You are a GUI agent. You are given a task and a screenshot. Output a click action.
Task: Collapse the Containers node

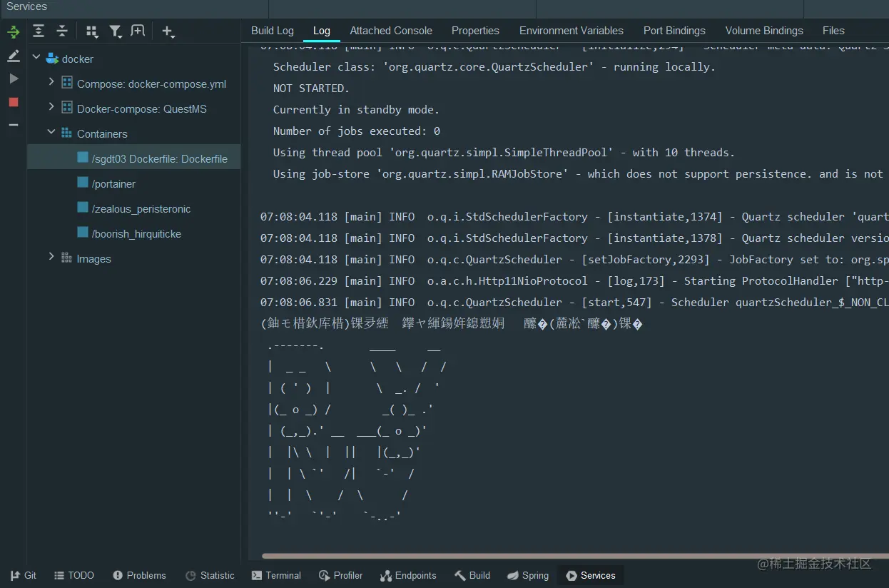coord(51,133)
